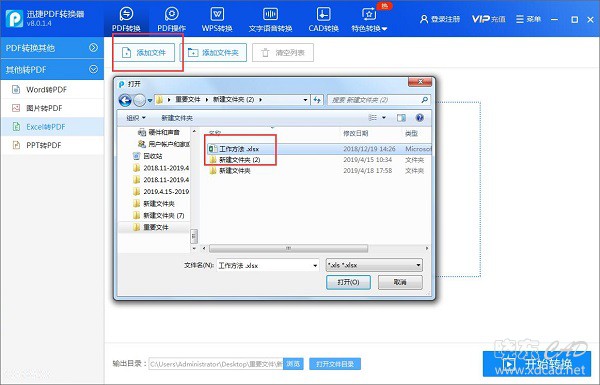This screenshot has height=385, width=600.
Task: Select 回收站 in navigation tree
Action: coord(148,156)
